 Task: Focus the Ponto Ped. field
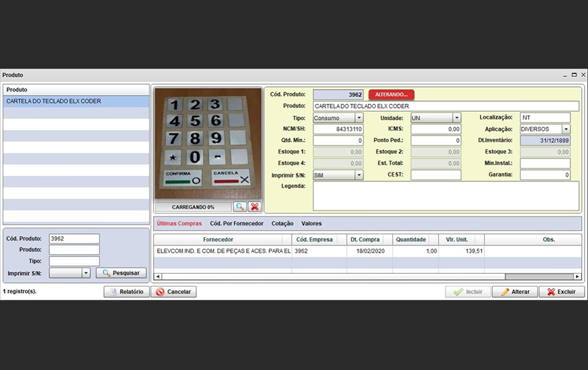(436, 141)
